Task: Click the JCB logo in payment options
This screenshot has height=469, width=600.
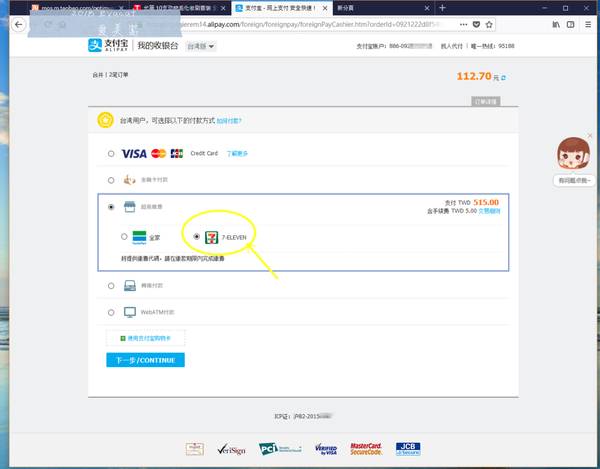Action: click(177, 153)
